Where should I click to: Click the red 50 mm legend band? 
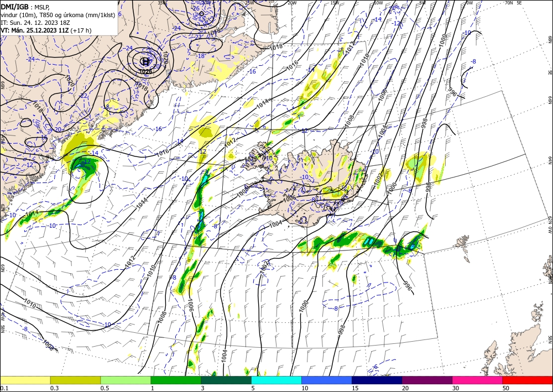coord(528,380)
